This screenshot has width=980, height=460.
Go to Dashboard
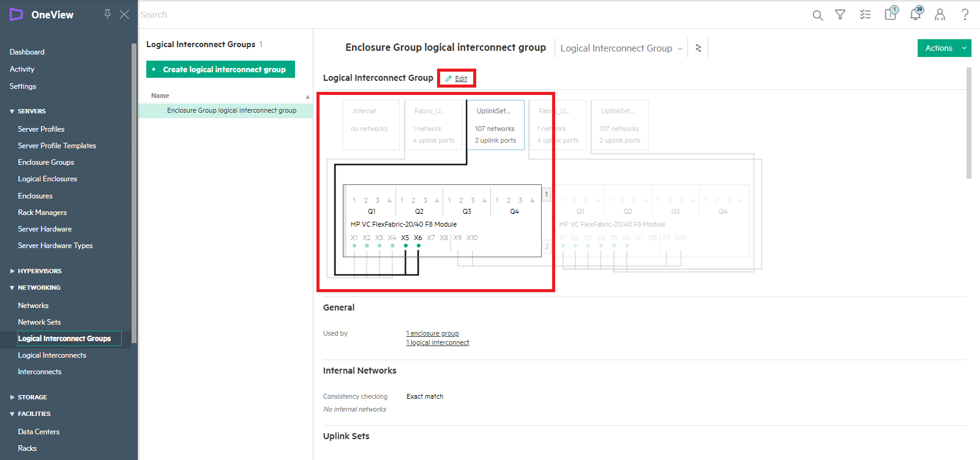click(x=27, y=52)
